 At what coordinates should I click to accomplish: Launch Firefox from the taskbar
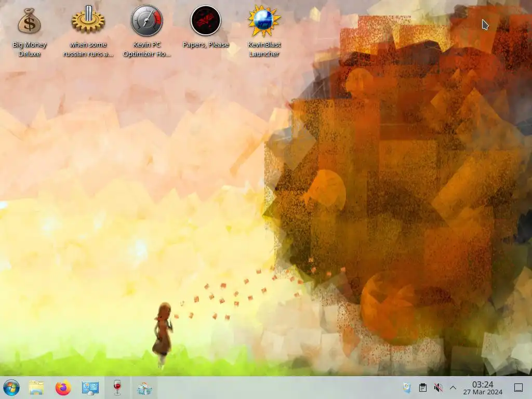[63, 388]
